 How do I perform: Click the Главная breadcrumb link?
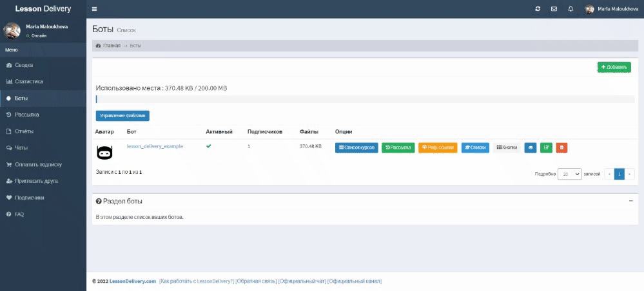pos(111,46)
